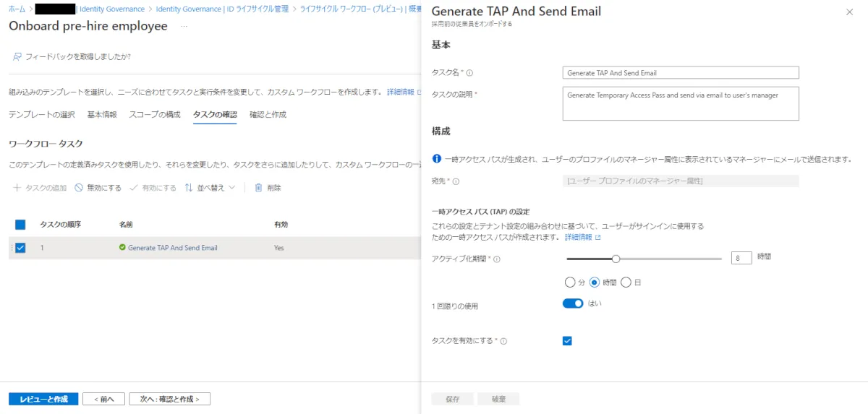Screen dimensions: 868x414
Task: Open the ellipsis menu beside Onboard pre-hire employee
Action: click(184, 27)
